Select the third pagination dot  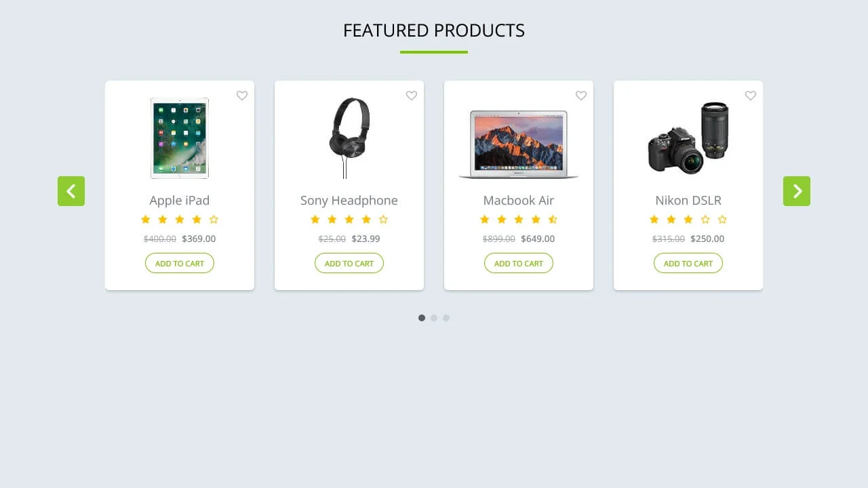pyautogui.click(x=446, y=317)
